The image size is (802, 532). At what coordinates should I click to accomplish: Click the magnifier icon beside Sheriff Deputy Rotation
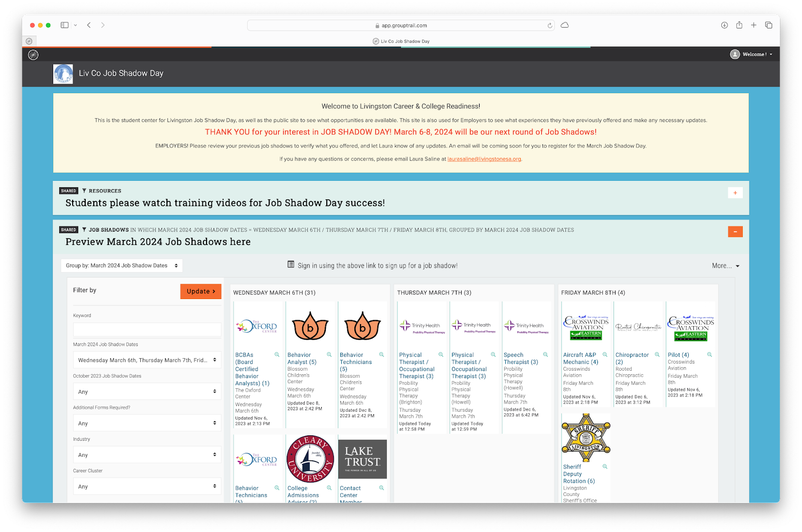[x=605, y=466]
